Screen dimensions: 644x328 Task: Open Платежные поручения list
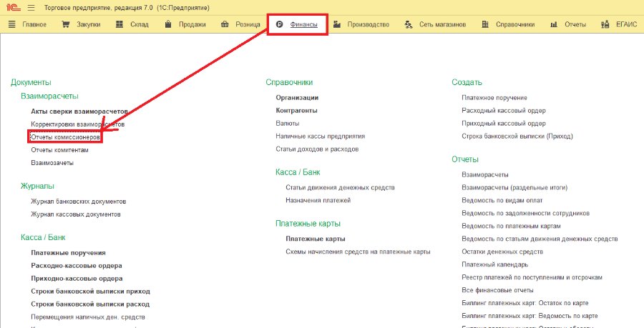(x=68, y=253)
